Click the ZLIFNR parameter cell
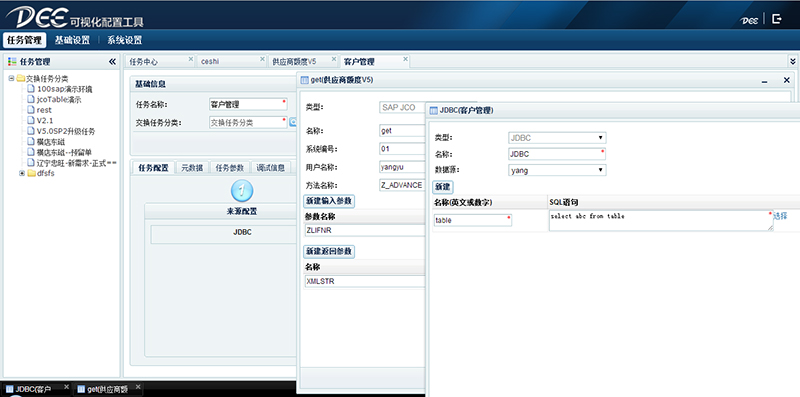 click(364, 231)
